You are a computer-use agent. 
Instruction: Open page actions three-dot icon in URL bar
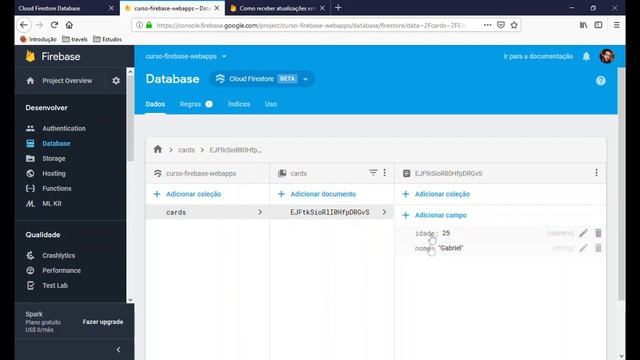click(487, 25)
